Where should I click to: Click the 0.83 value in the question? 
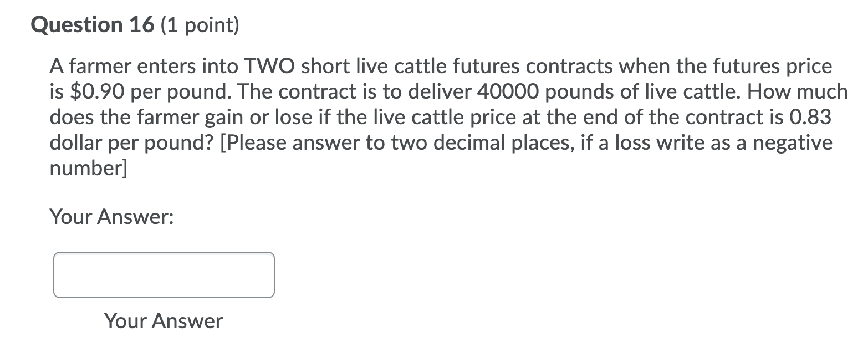812,116
